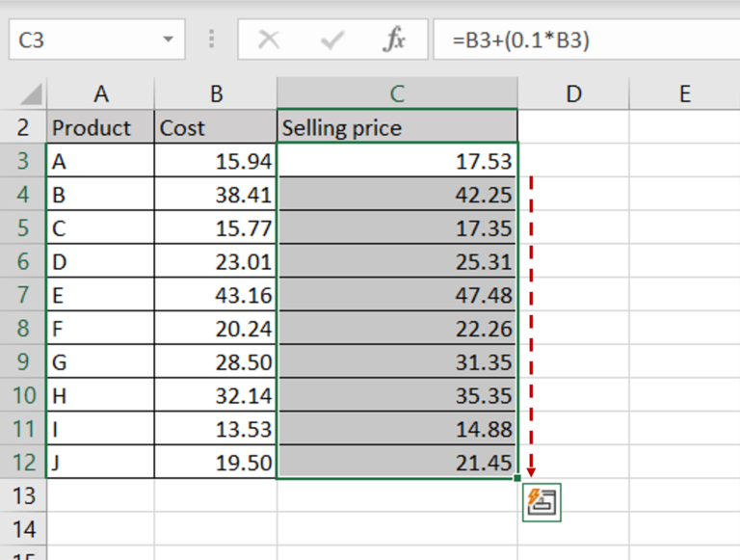Click the Enter checkmark formula bar icon
The image size is (740, 560).
pyautogui.click(x=332, y=40)
